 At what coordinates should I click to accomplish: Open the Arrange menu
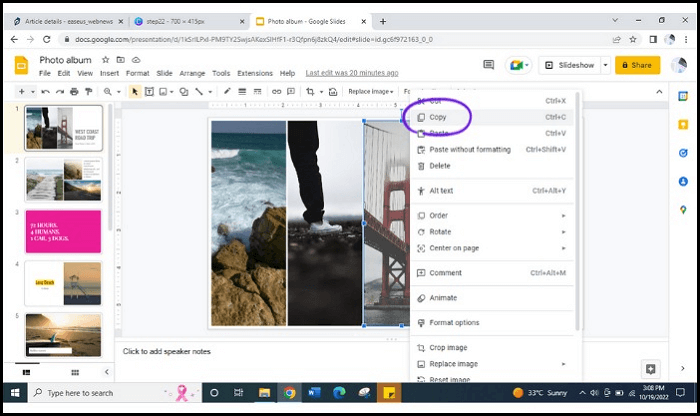pos(192,73)
